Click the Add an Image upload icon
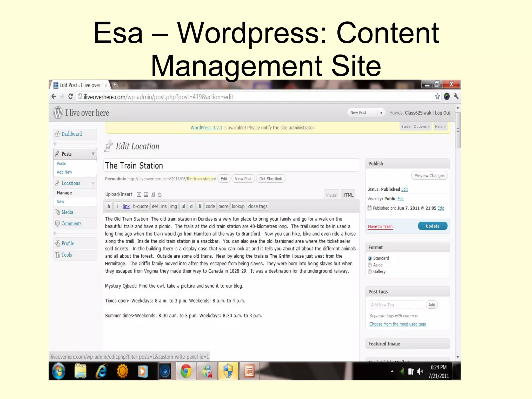This screenshot has width=532, height=399. [139, 195]
